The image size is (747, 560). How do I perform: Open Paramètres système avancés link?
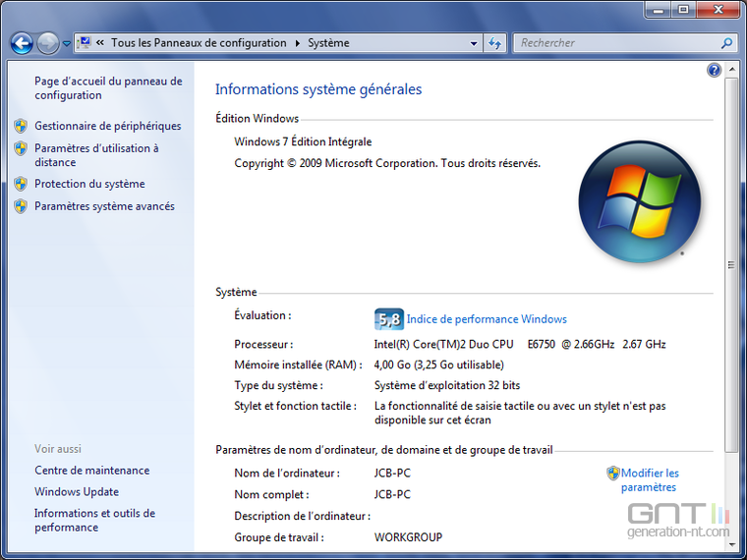pyautogui.click(x=104, y=206)
